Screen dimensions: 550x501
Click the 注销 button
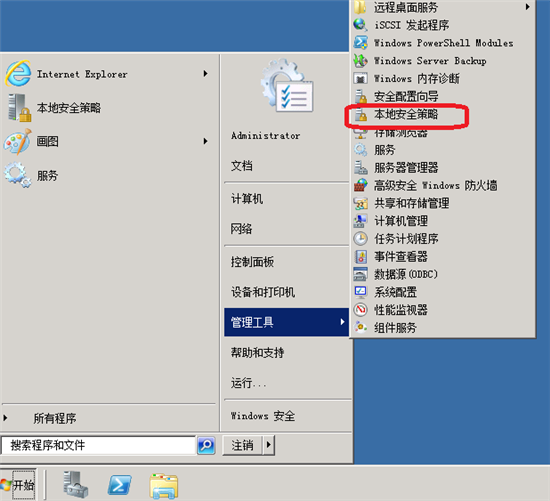coord(242,445)
